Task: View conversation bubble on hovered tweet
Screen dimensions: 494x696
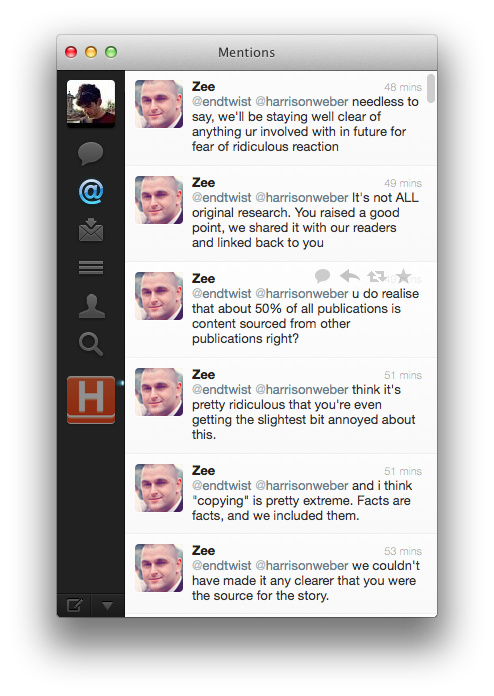Action: pos(323,276)
